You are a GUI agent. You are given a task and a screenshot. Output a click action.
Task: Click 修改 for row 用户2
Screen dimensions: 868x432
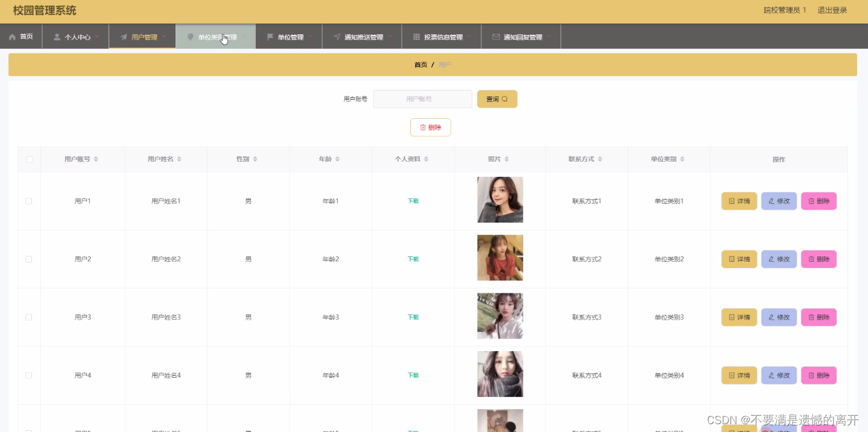[779, 259]
